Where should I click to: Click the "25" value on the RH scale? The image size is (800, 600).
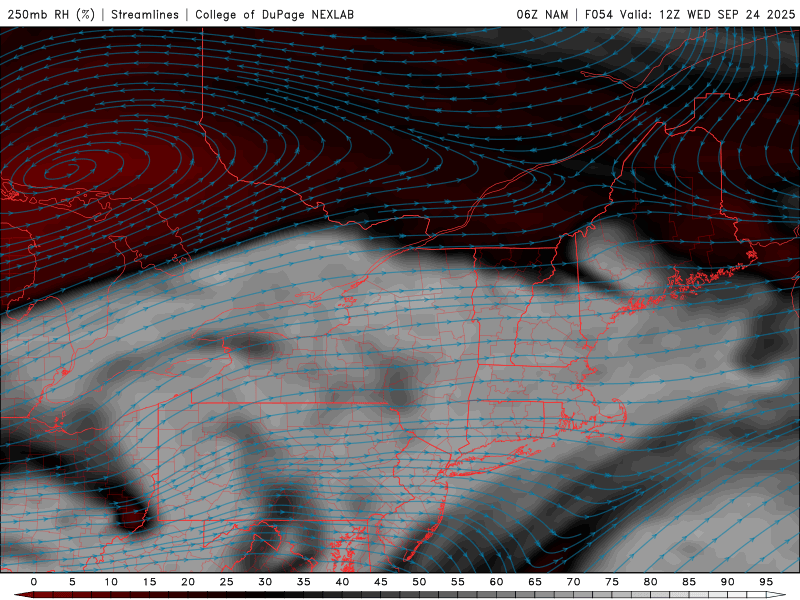coord(227,582)
